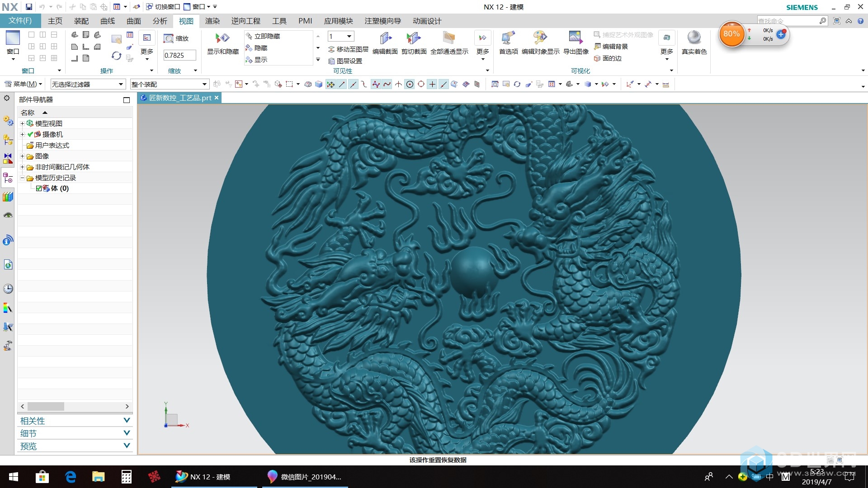Expand the 模型视图 tree node
Viewport: 868px width, 488px height.
(x=22, y=123)
